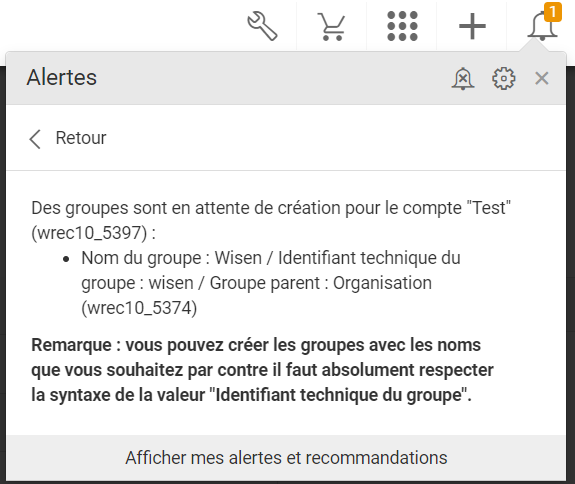
Task: Click the back chevron arrow
Action: coord(35,139)
